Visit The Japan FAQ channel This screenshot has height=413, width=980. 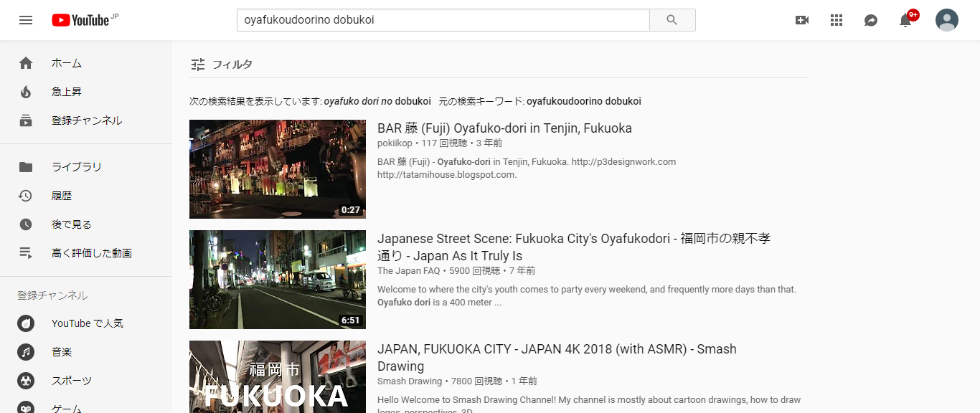[x=409, y=271]
